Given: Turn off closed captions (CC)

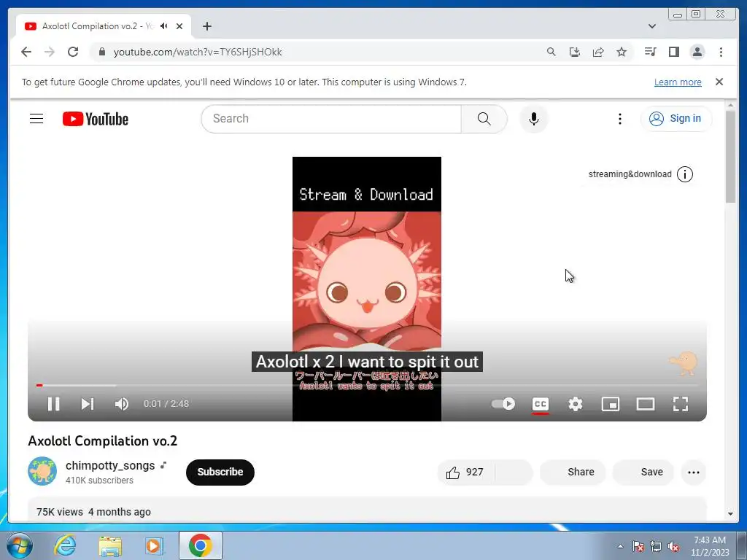Looking at the screenshot, I should 541,404.
